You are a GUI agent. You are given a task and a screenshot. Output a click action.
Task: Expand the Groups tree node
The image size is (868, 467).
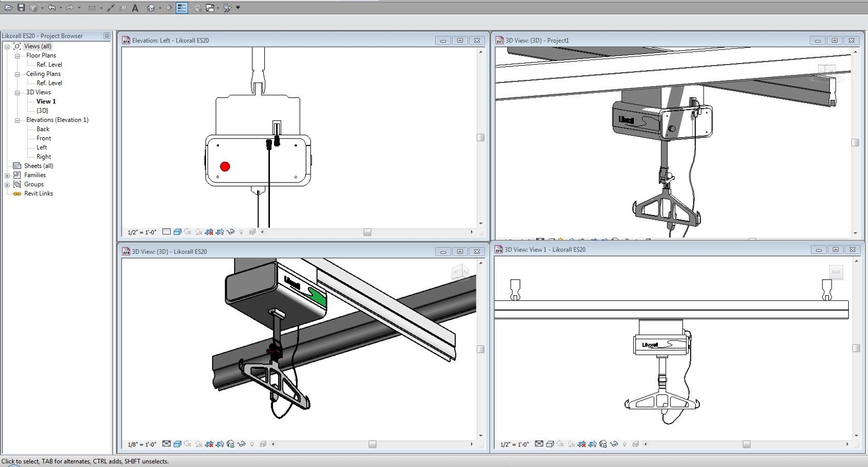pos(7,185)
